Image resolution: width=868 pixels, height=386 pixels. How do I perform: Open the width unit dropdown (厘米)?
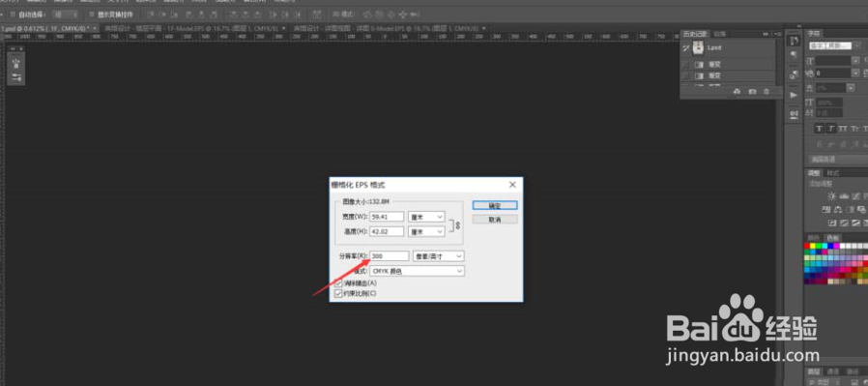pyautogui.click(x=426, y=217)
